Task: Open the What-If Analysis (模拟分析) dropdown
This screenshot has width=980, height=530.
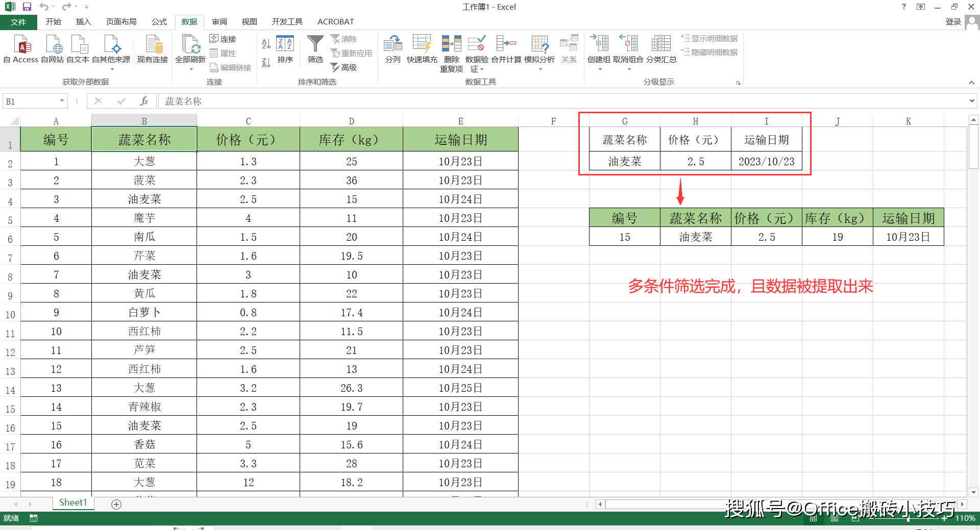Action: click(540, 69)
